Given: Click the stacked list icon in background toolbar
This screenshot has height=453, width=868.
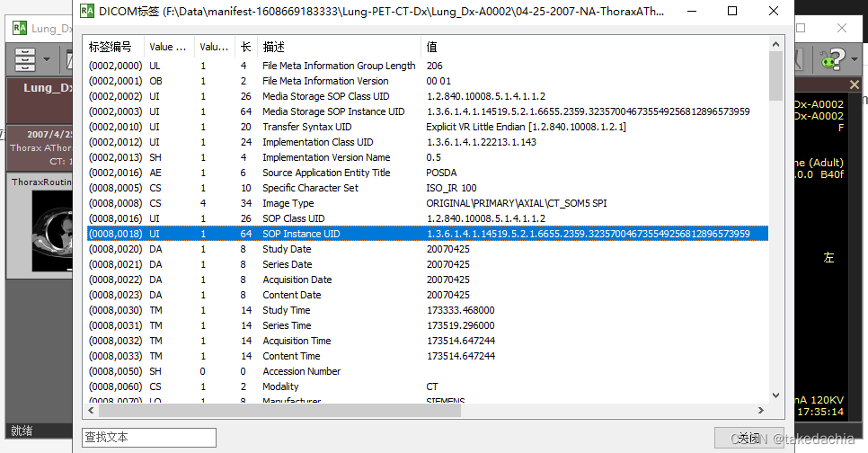Looking at the screenshot, I should point(25,59).
